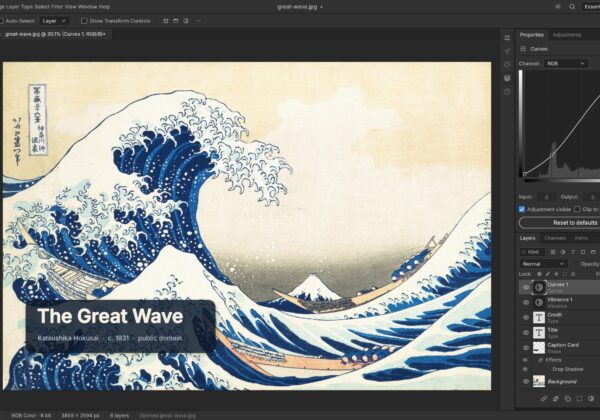Open the layer Kind filter dropdown
The width and height of the screenshot is (600, 420).
click(532, 252)
